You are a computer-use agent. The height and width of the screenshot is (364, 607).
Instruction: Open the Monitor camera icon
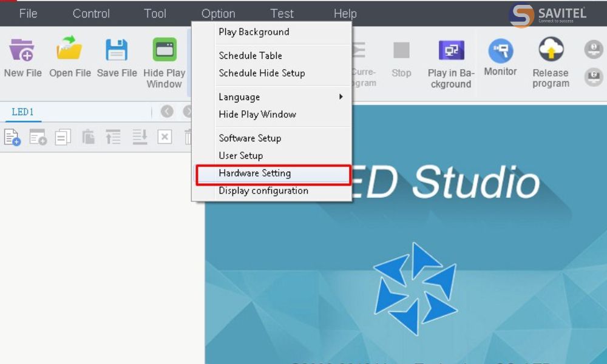[501, 51]
